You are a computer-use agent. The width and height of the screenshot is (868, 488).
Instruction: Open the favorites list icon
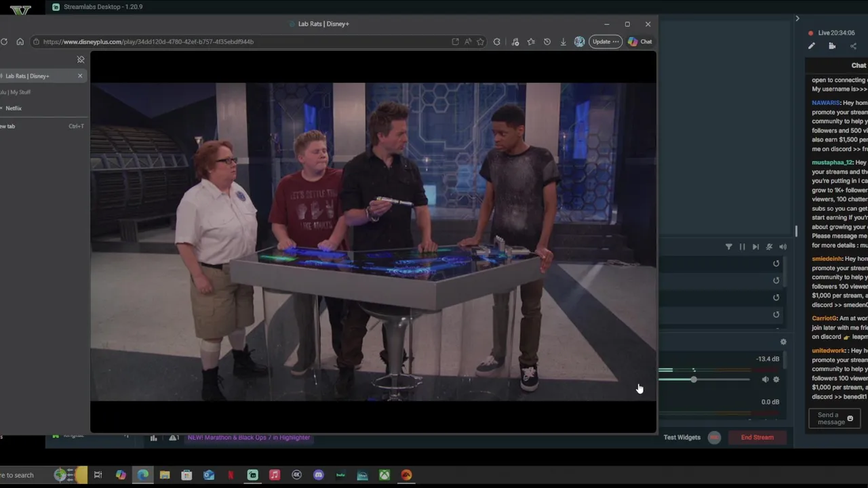531,41
